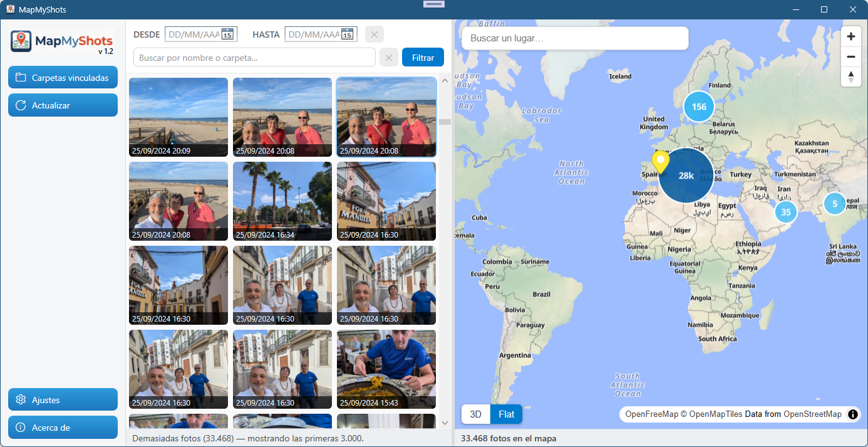Zoom out the map with minus button
This screenshot has width=868, height=447.
coord(851,56)
